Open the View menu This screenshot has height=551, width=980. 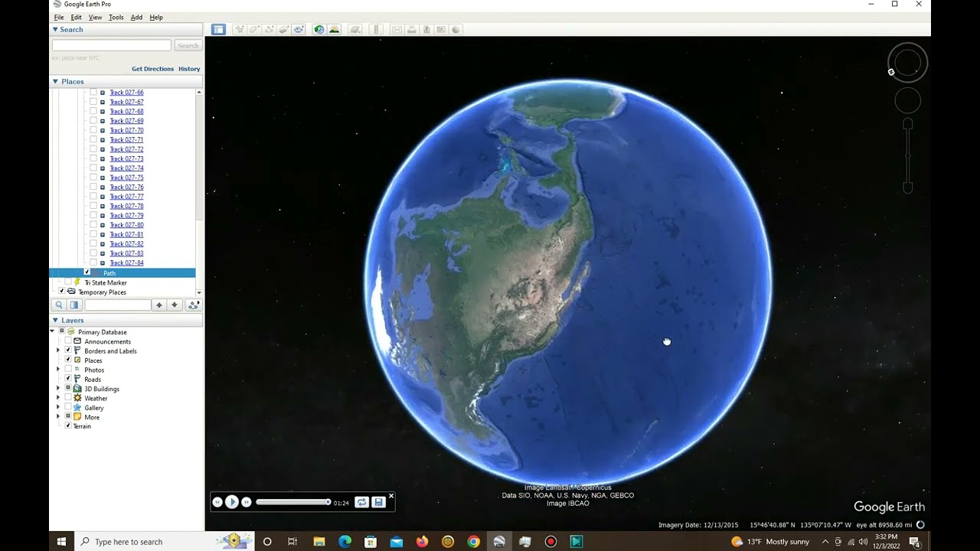click(x=95, y=17)
